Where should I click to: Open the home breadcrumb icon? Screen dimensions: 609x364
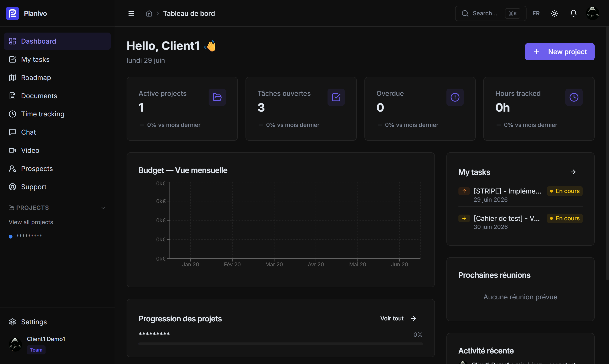point(149,13)
